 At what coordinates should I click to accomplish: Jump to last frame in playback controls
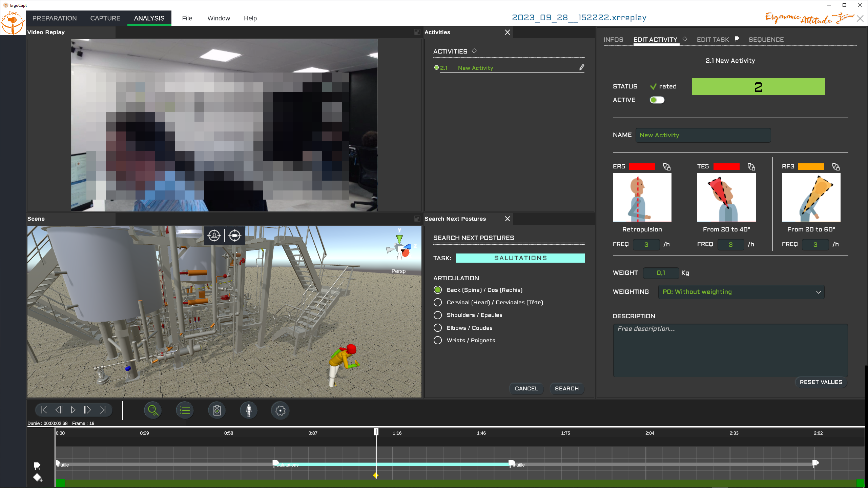pyautogui.click(x=103, y=410)
